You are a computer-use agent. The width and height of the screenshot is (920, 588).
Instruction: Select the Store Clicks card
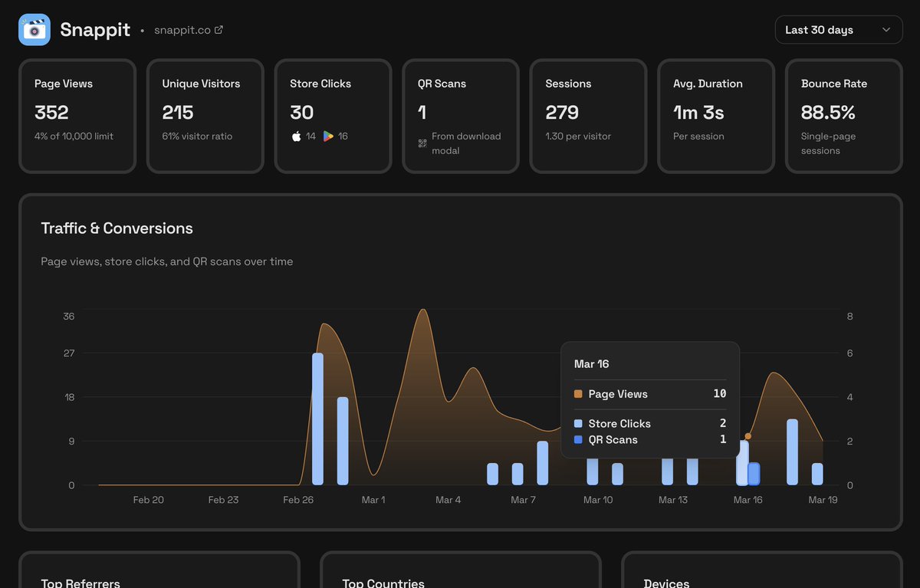[x=333, y=117]
